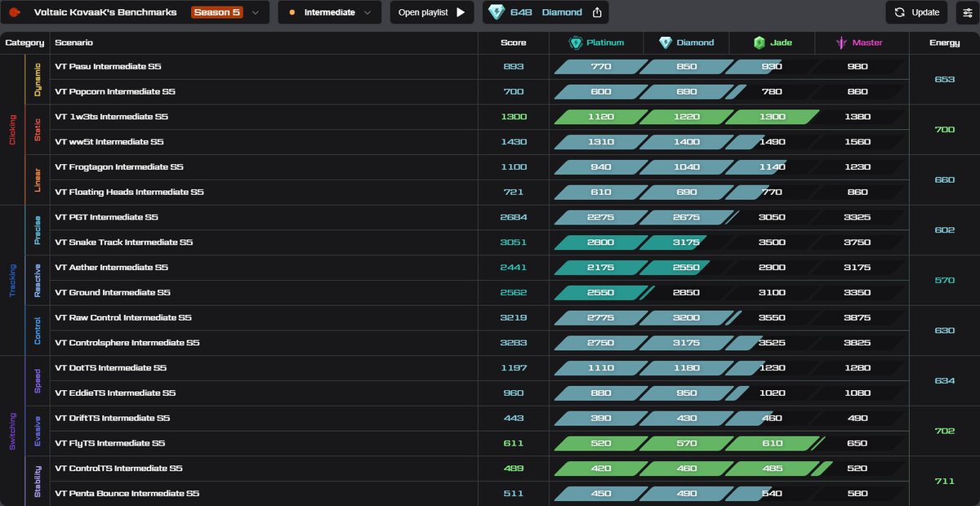Viewport: 980px width, 506px height.
Task: Select VT DotTS Intermediate S5 scenario
Action: point(111,368)
